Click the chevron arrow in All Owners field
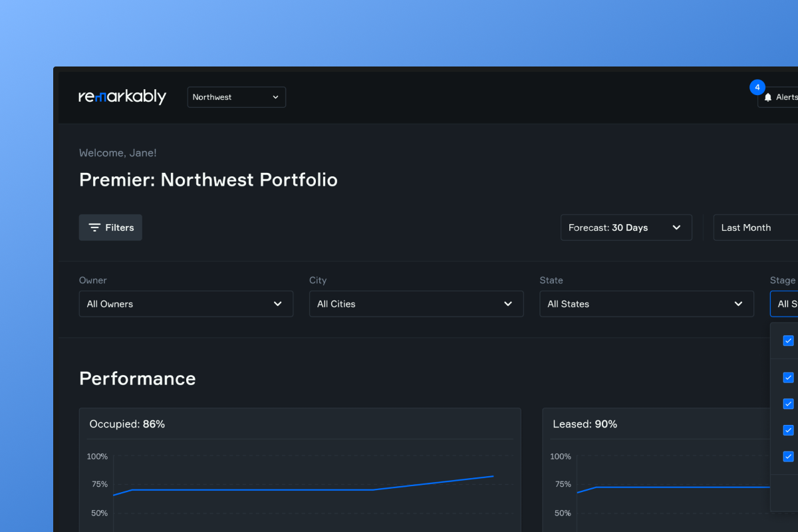Viewport: 798px width, 532px height. click(278, 304)
